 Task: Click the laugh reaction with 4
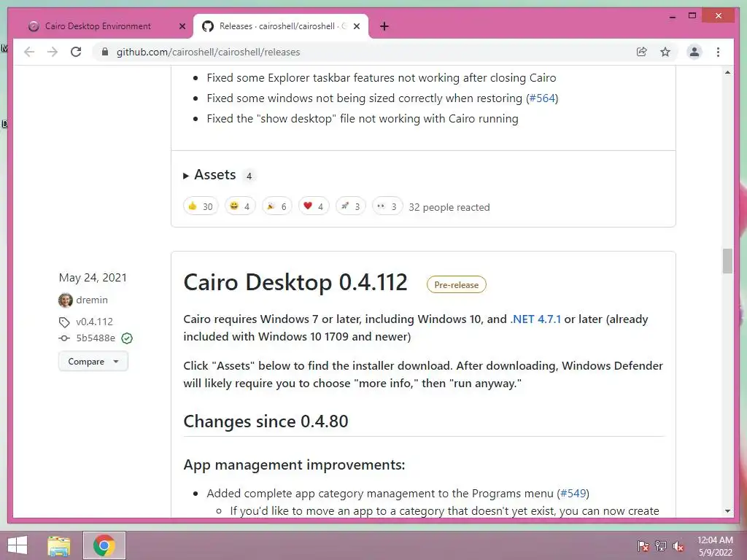tap(240, 206)
